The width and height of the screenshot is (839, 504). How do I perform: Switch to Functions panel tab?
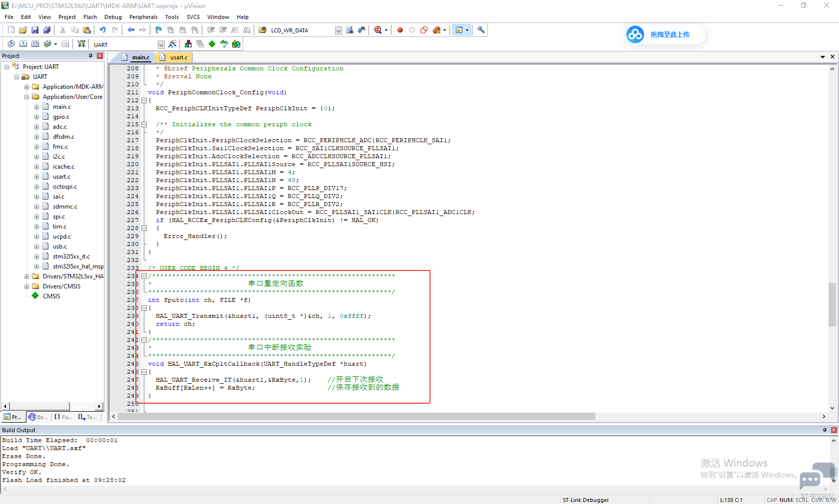[63, 417]
